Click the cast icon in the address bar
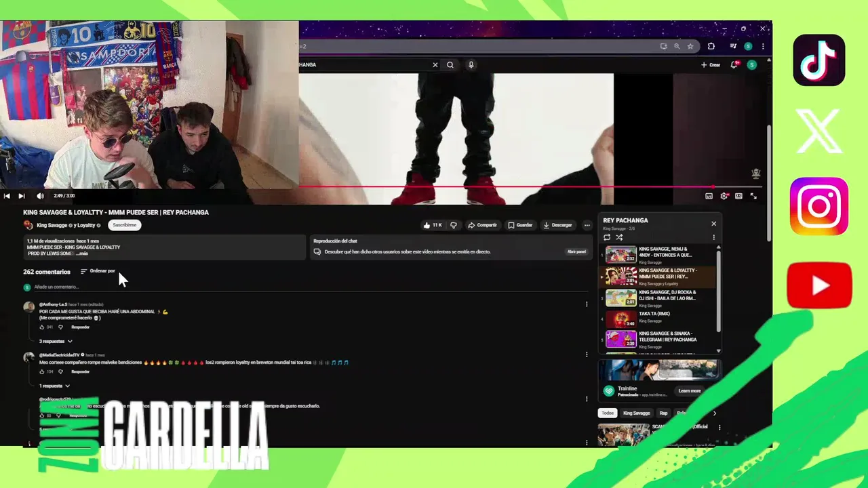The image size is (868, 488). pyautogui.click(x=663, y=46)
